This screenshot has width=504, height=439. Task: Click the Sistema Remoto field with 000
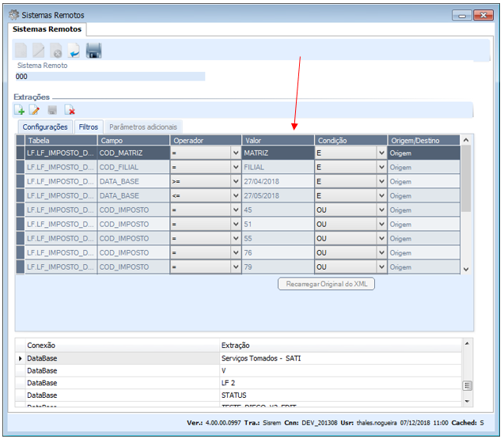coord(109,77)
